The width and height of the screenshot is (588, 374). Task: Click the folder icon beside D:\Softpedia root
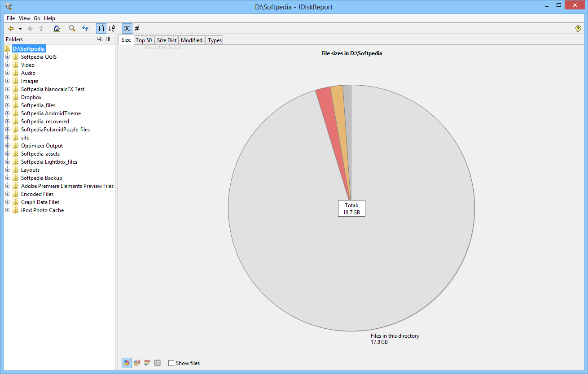(x=8, y=48)
